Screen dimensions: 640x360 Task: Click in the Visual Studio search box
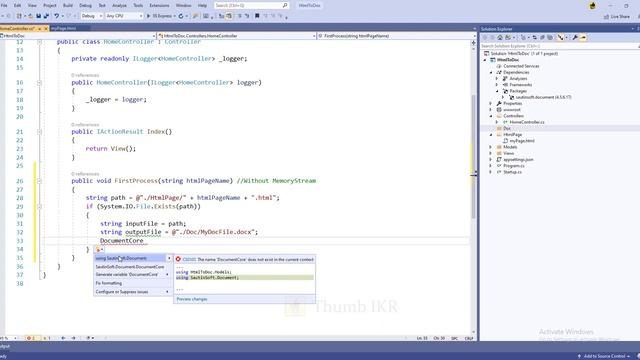(x=251, y=5)
